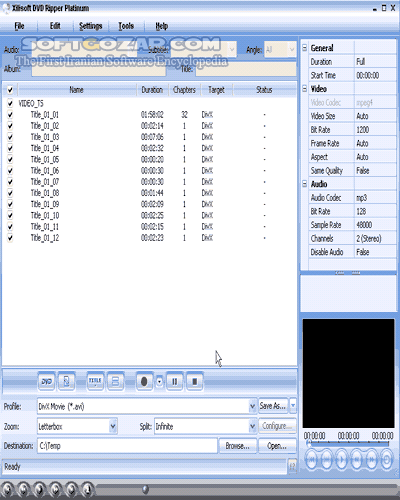Screen dimensions: 400x500
Task: Click the Configure... button
Action: coord(277,426)
